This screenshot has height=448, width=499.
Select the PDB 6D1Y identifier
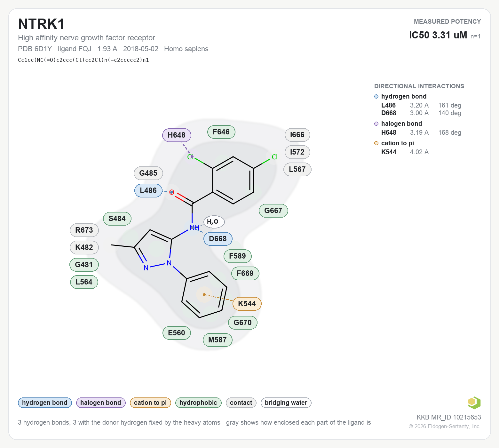click(35, 49)
